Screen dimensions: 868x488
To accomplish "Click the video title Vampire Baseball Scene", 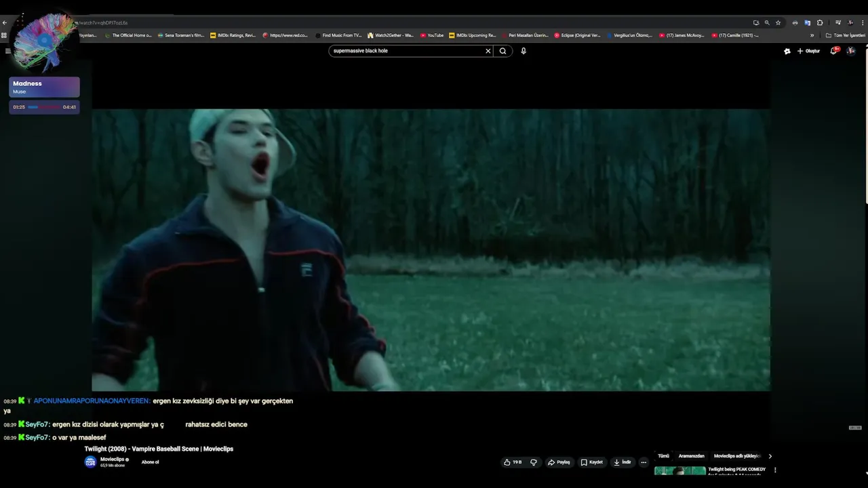I will pyautogui.click(x=159, y=449).
